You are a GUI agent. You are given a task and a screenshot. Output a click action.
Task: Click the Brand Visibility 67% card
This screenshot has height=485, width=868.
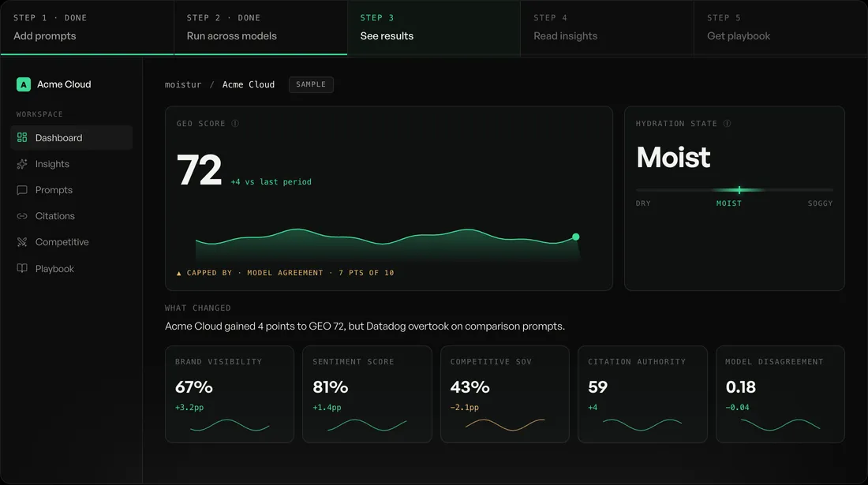click(x=230, y=394)
